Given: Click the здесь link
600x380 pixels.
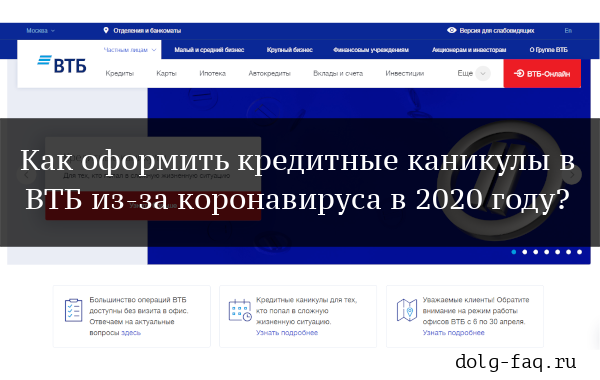Looking at the screenshot, I should (131, 333).
